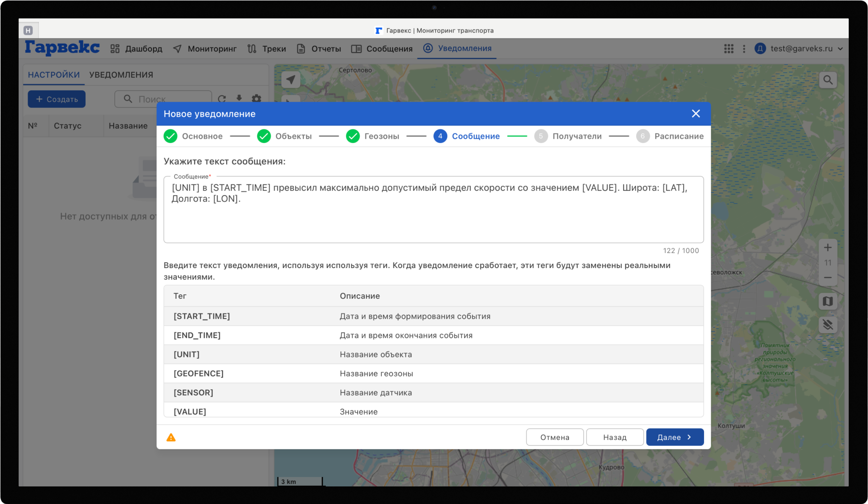Activate the map search magnifier
This screenshot has width=868, height=504.
coord(828,79)
